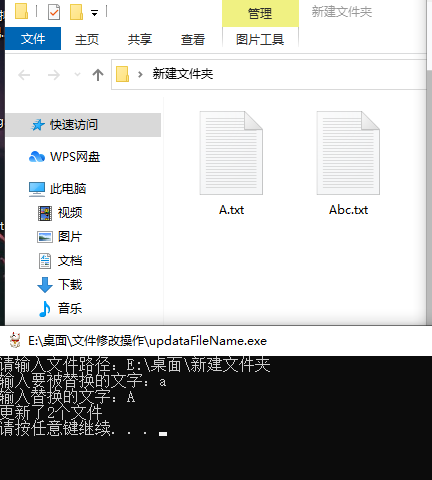Click the 请按任意键继续 console line
432x480 pixels.
point(83,428)
